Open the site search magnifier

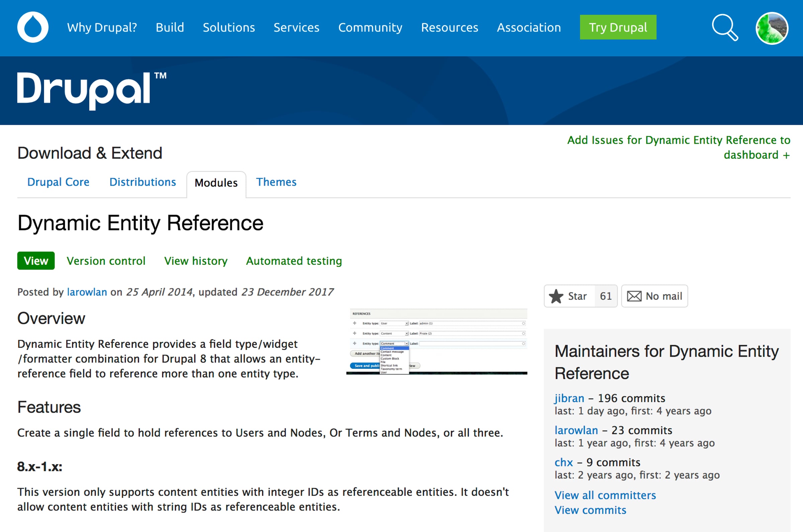[x=725, y=27]
